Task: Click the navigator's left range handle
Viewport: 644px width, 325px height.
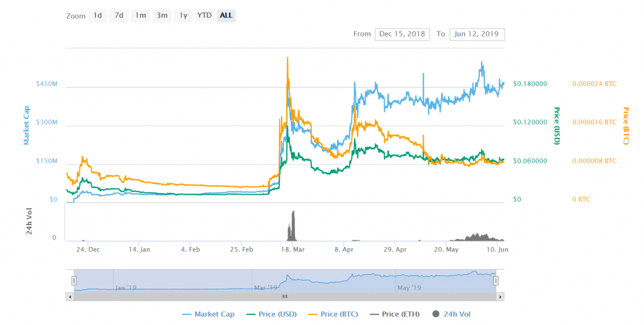Action: [x=74, y=280]
